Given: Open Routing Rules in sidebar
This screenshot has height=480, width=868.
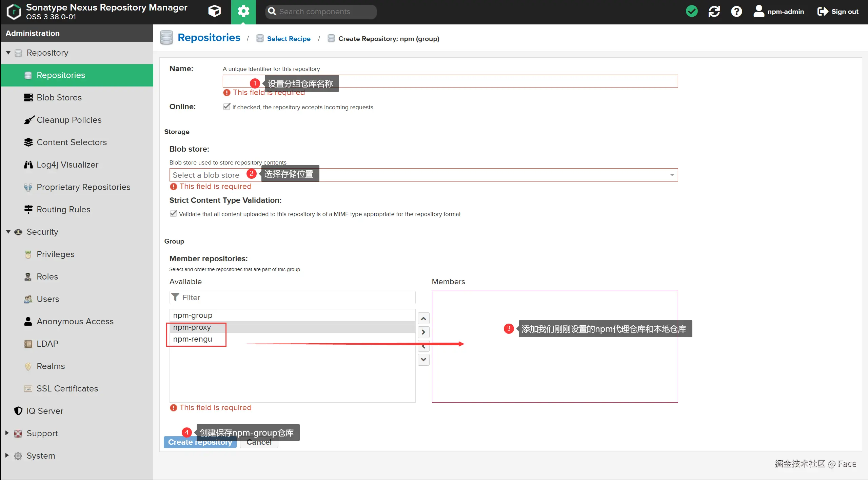Looking at the screenshot, I should (x=63, y=210).
